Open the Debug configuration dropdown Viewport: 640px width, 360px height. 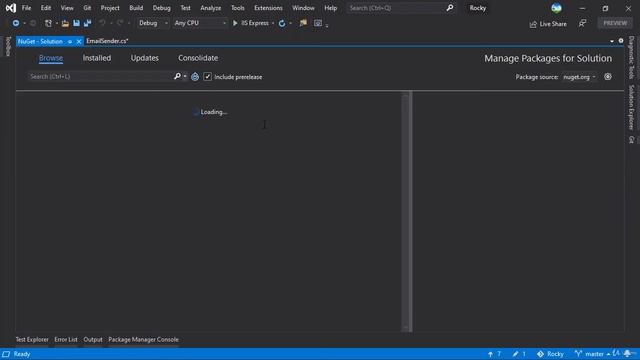point(153,23)
